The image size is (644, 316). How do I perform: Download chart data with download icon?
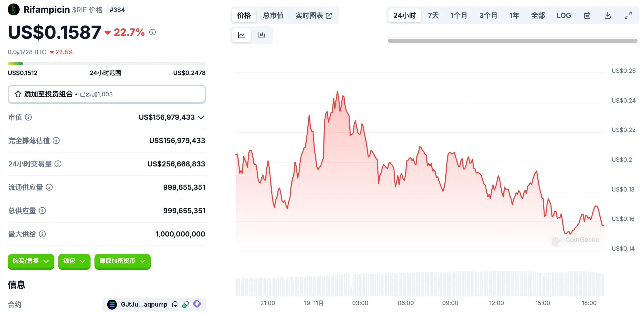point(607,15)
